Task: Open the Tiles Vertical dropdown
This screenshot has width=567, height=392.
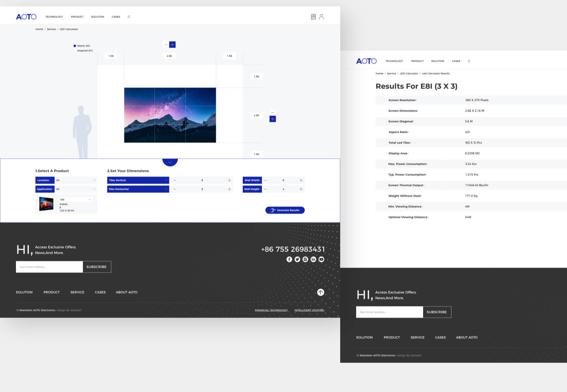Action: pyautogui.click(x=138, y=180)
